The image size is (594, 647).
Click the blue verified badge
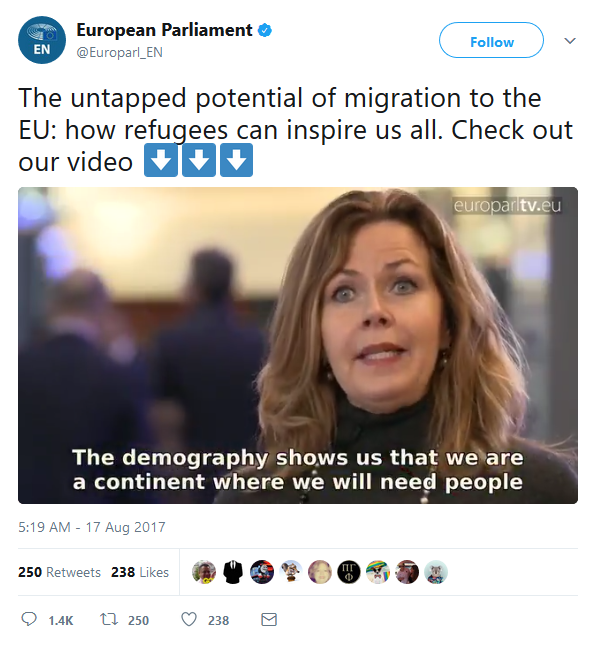pos(264,31)
